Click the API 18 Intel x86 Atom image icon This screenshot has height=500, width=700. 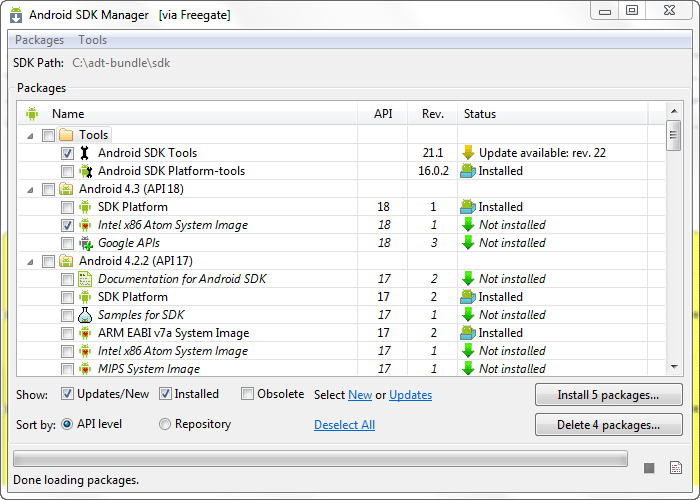click(84, 225)
